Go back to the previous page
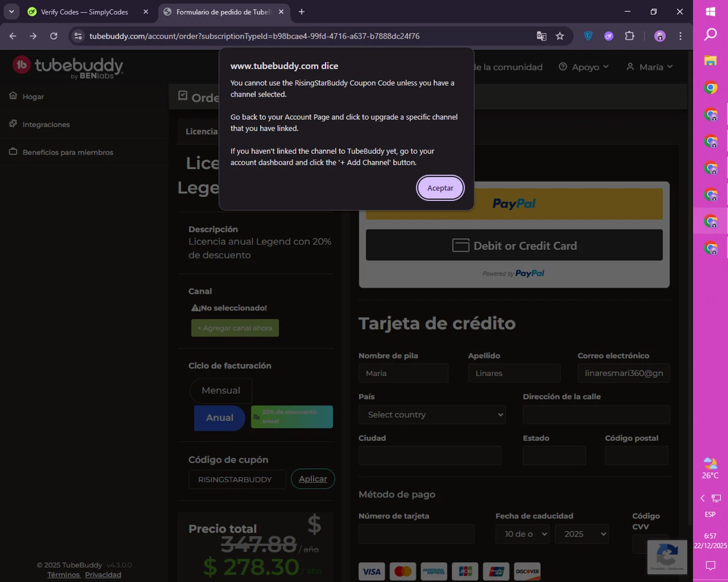Image resolution: width=728 pixels, height=582 pixels. point(13,36)
